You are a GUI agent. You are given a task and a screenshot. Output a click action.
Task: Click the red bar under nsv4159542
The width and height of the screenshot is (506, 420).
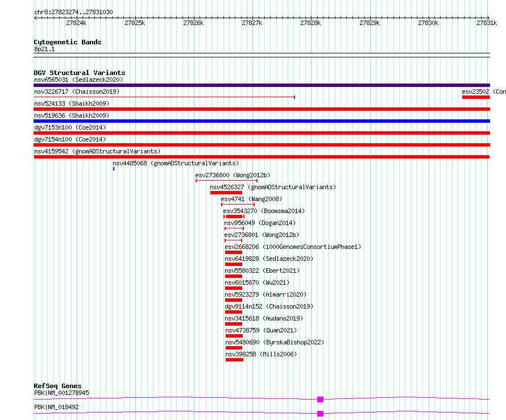coord(262,157)
